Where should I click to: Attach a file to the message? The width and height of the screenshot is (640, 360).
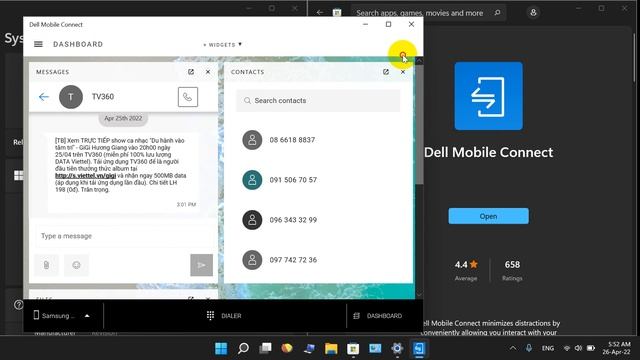[x=47, y=265]
